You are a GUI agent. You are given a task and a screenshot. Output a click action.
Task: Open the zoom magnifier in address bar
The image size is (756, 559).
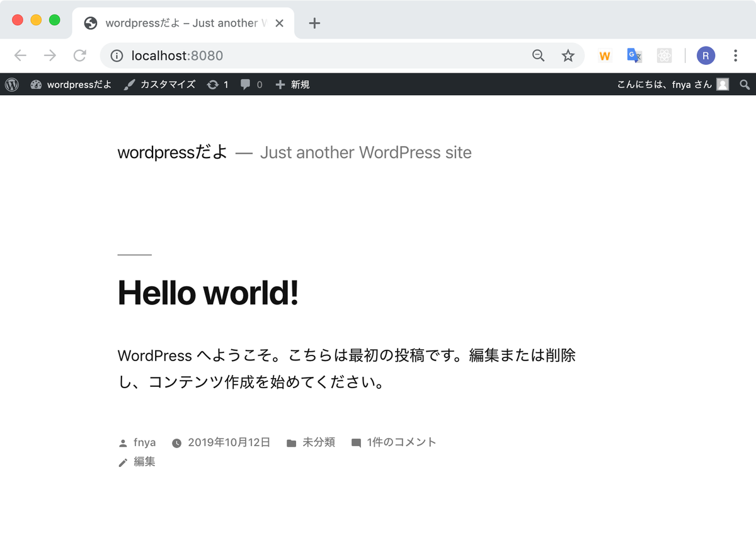pos(539,55)
